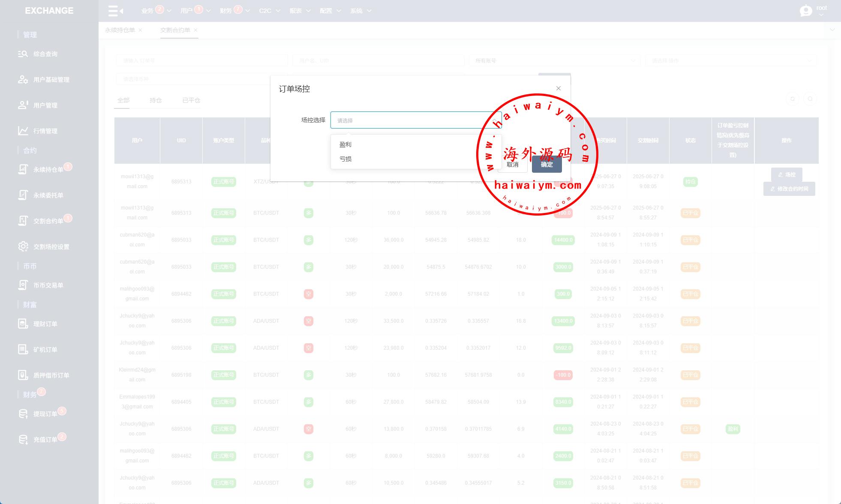Expand the 业务 top menu
The image size is (841, 504).
click(x=147, y=11)
